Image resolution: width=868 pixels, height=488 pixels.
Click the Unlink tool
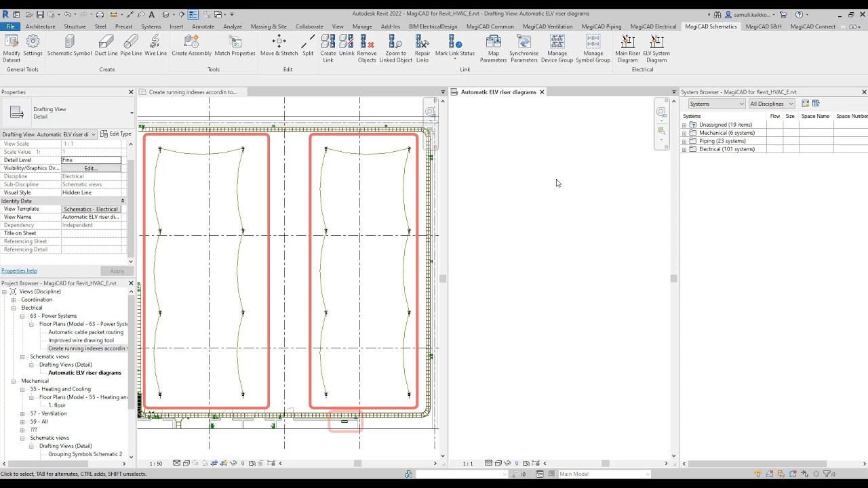pyautogui.click(x=347, y=46)
